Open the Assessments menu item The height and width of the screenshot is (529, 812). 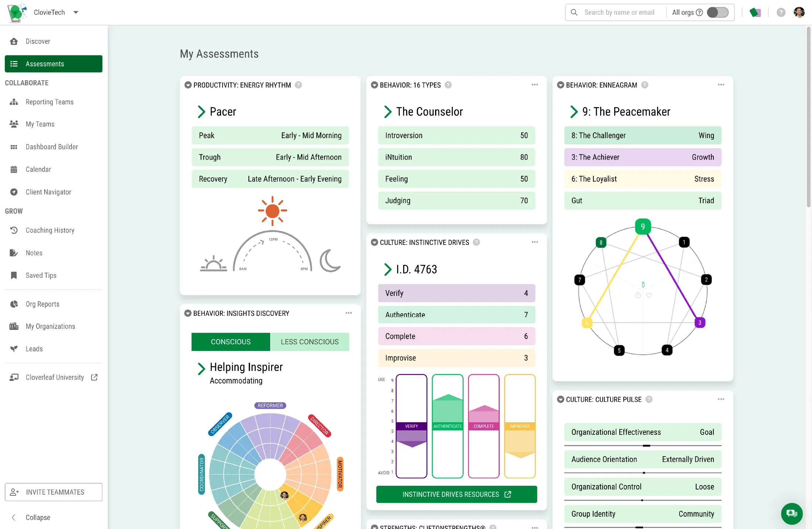[54, 64]
